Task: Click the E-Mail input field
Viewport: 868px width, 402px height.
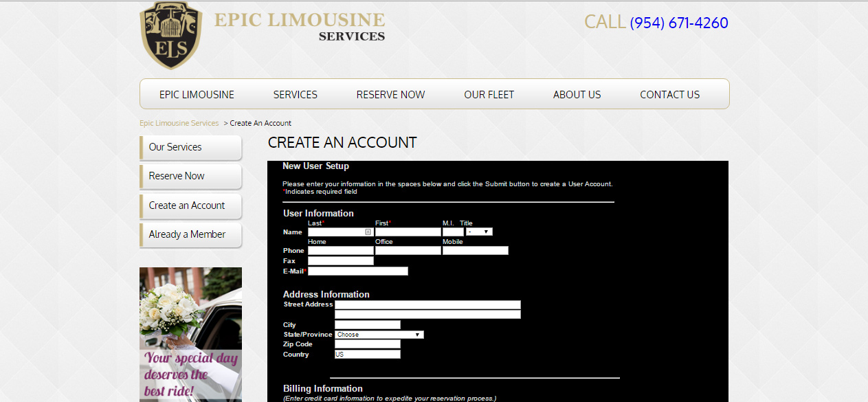Action: [357, 271]
